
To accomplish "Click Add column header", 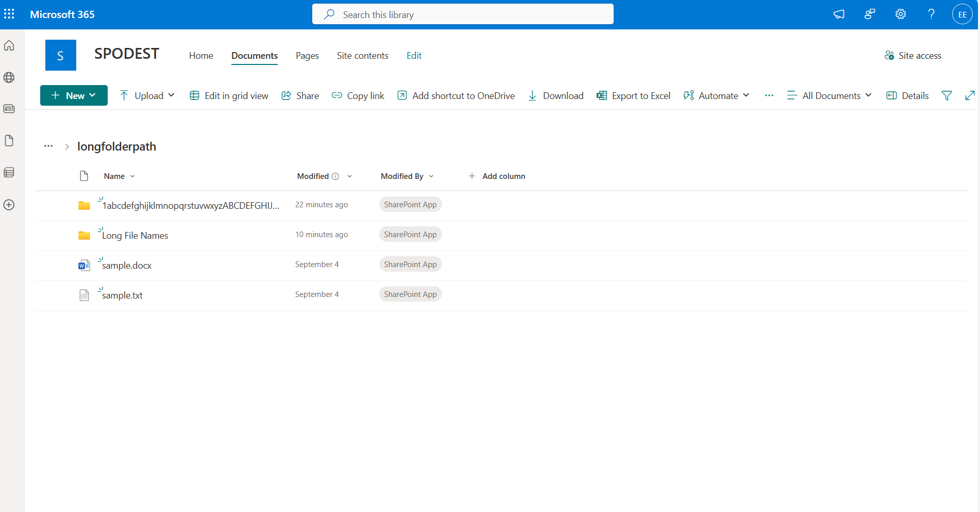I will (497, 176).
